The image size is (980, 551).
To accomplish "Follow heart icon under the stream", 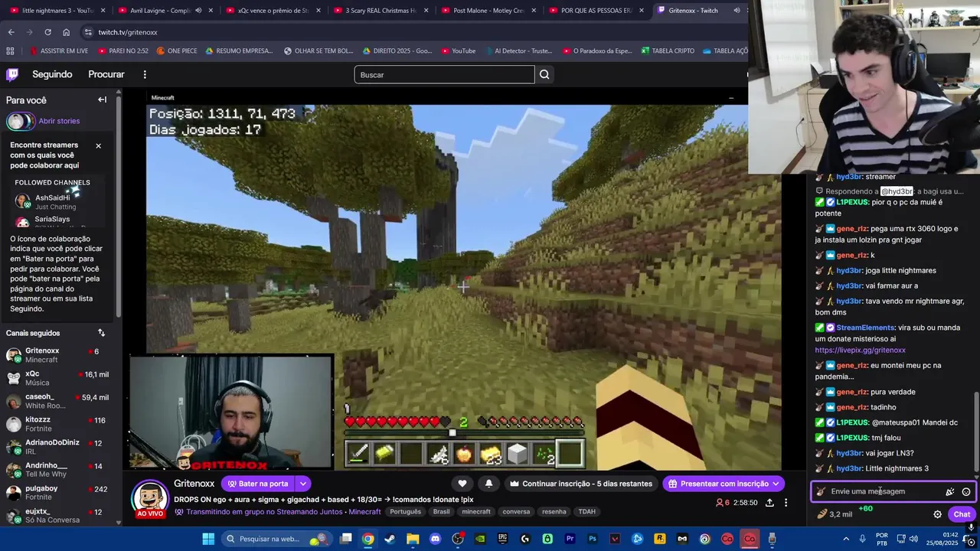I will (x=462, y=484).
